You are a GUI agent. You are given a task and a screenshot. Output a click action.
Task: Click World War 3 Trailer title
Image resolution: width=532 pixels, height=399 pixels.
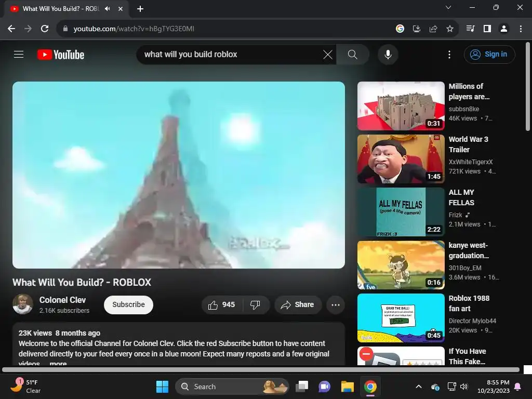[468, 144]
